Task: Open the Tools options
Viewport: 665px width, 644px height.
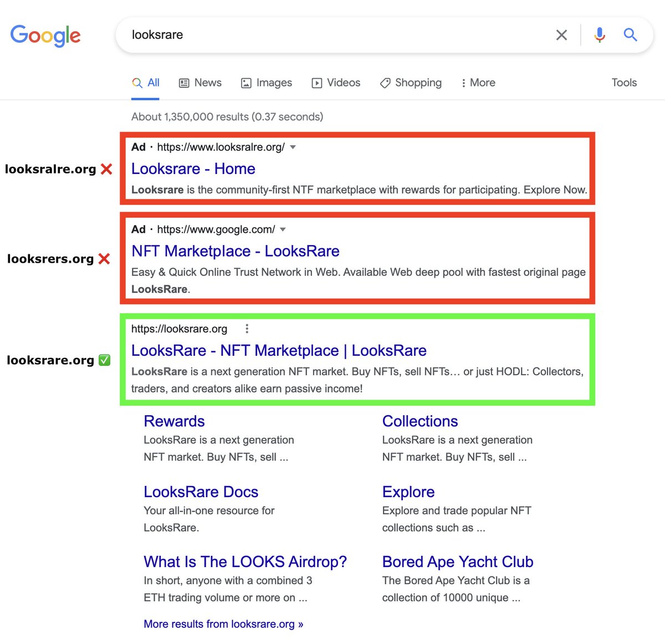Action: pyautogui.click(x=624, y=83)
